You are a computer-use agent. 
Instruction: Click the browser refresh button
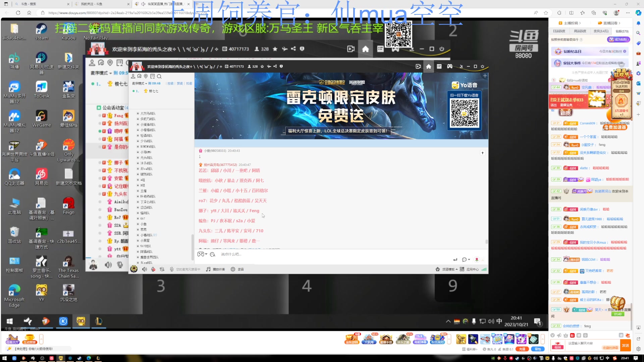[18, 13]
